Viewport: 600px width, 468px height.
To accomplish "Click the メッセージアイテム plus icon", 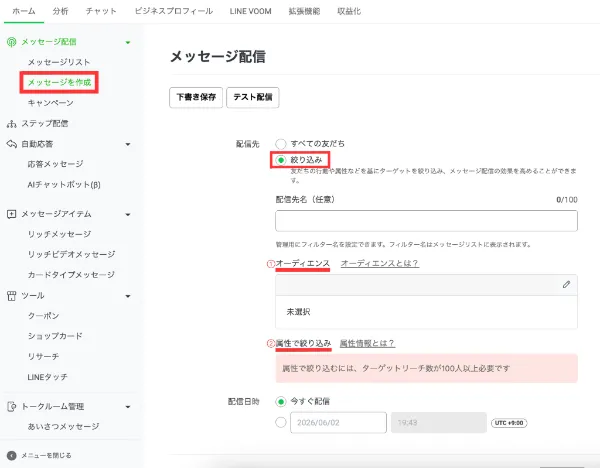I will [x=11, y=214].
